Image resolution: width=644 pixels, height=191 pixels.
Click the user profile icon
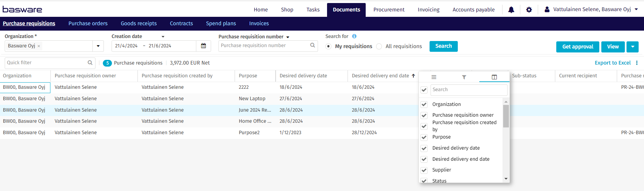[x=547, y=9]
